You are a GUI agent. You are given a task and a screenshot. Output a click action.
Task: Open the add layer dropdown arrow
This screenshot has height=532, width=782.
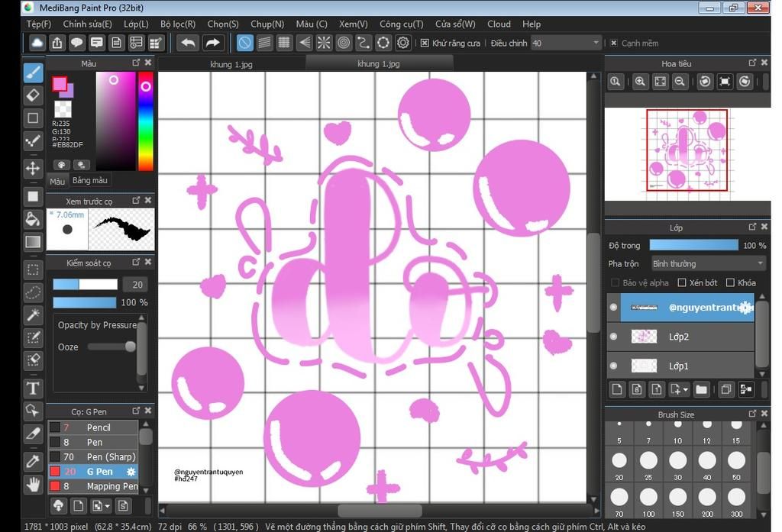pyautogui.click(x=686, y=390)
